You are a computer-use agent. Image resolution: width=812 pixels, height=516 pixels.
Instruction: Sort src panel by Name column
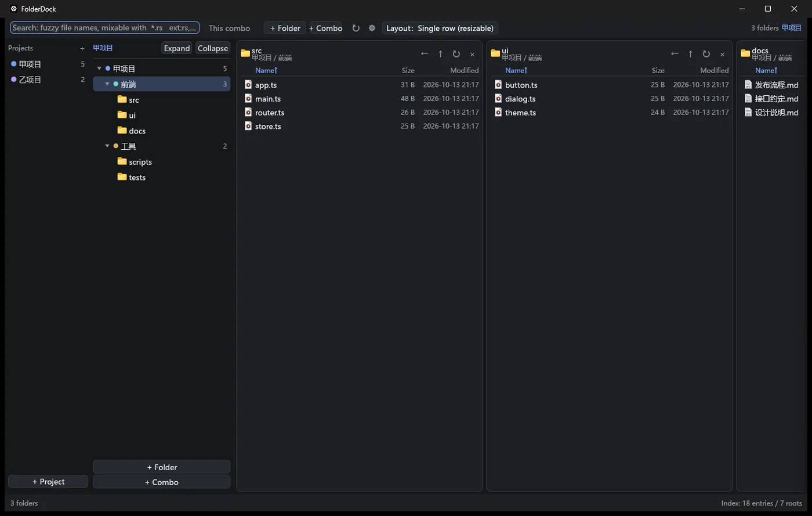pos(266,70)
